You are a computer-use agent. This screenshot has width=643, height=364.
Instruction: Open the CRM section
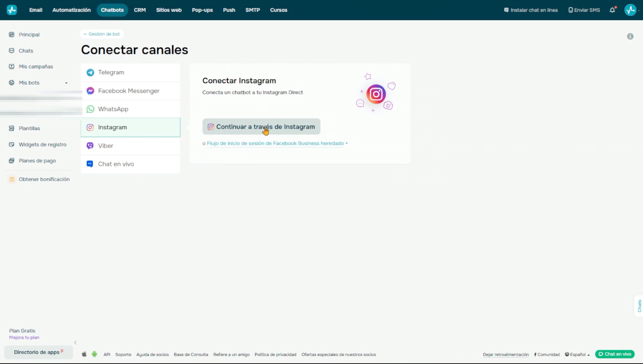click(x=140, y=10)
